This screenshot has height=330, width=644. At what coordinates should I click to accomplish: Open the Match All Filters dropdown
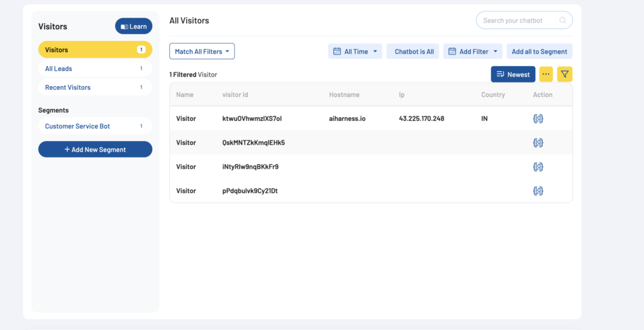[x=202, y=52]
